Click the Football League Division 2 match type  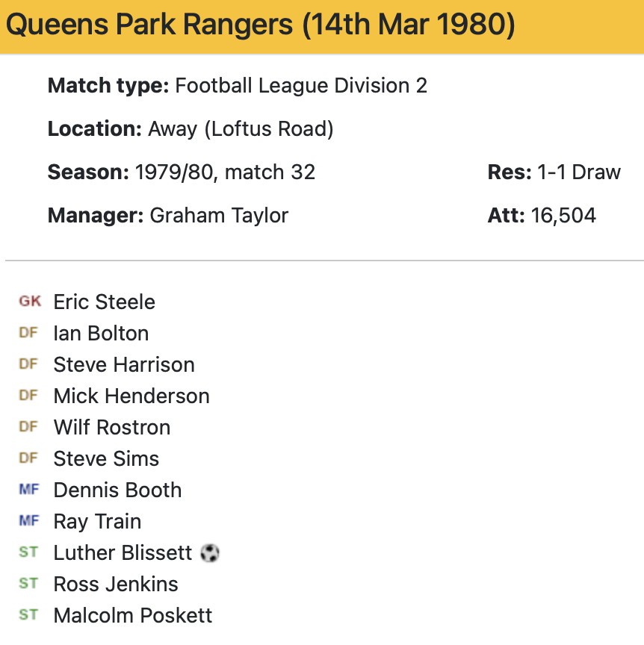point(301,86)
